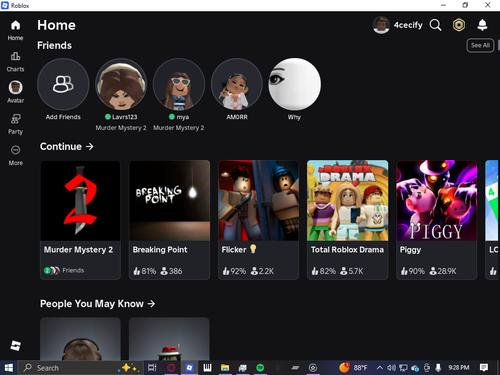Open the Avatar sidebar icon
The image size is (500, 375).
point(15,87)
